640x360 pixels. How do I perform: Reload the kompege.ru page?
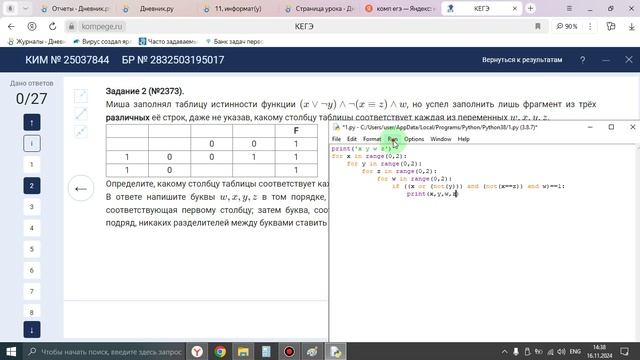52,27
